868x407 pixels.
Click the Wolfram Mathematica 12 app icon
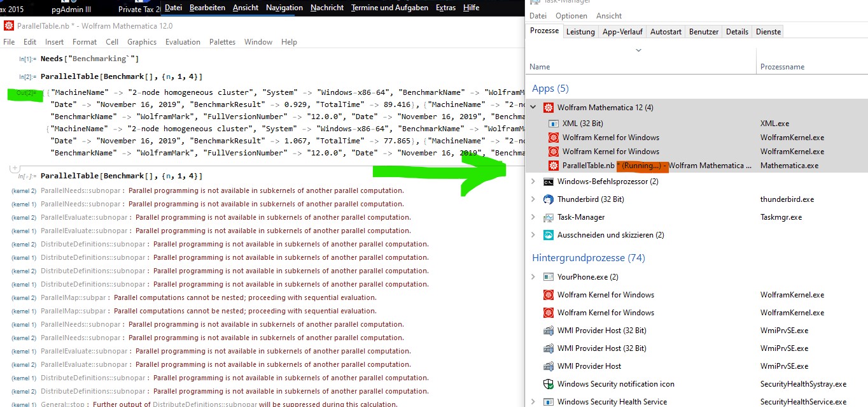[x=549, y=108]
